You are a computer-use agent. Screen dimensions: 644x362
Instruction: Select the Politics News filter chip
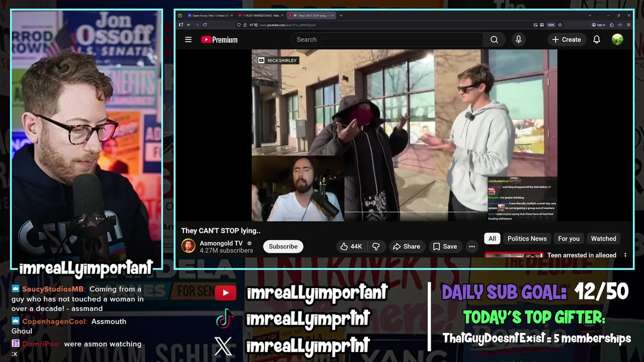point(527,238)
